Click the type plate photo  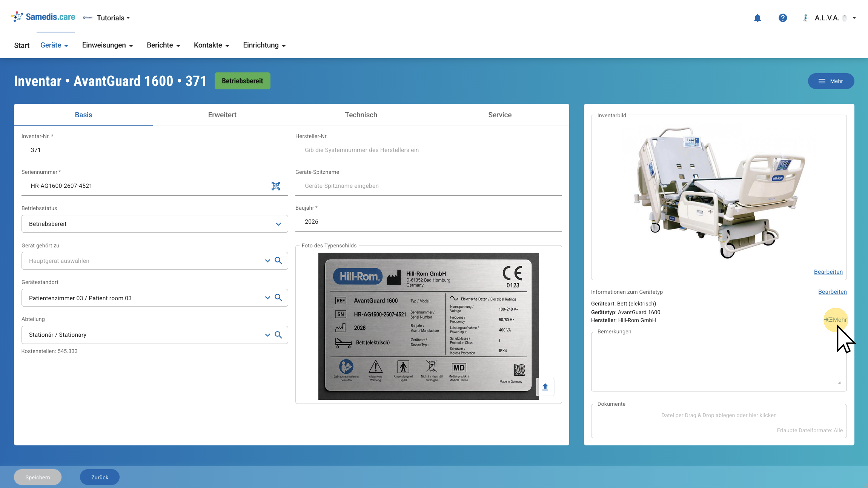point(429,326)
